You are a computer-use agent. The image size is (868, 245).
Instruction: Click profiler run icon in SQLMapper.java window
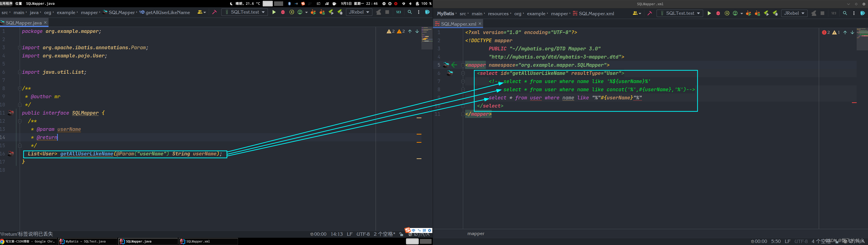pyautogui.click(x=300, y=12)
